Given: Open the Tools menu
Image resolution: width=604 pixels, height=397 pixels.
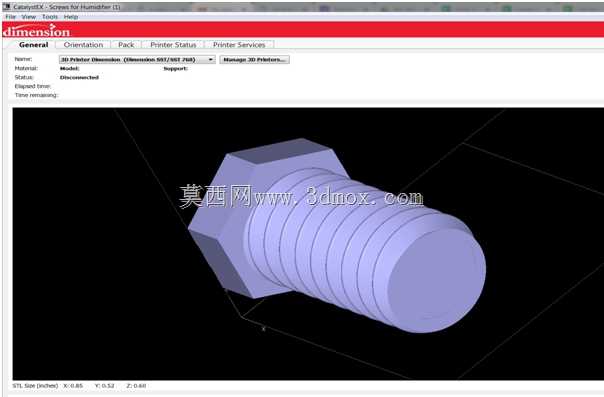Looking at the screenshot, I should [50, 17].
